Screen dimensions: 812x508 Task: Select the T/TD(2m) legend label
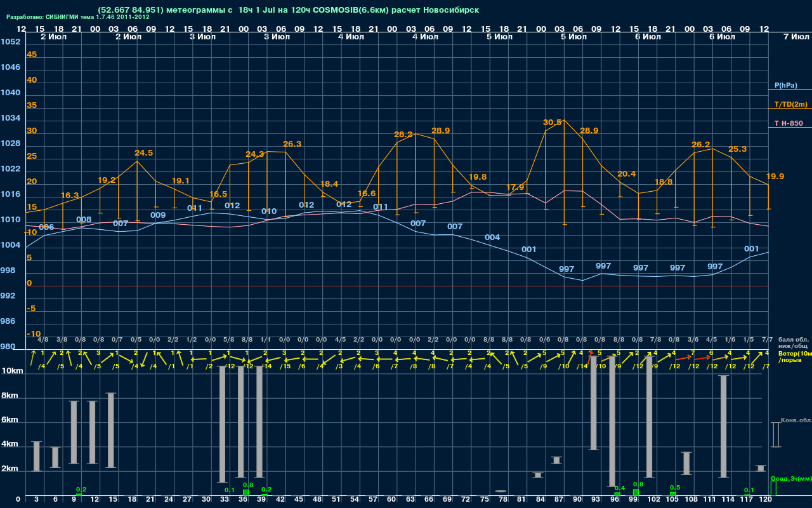791,104
